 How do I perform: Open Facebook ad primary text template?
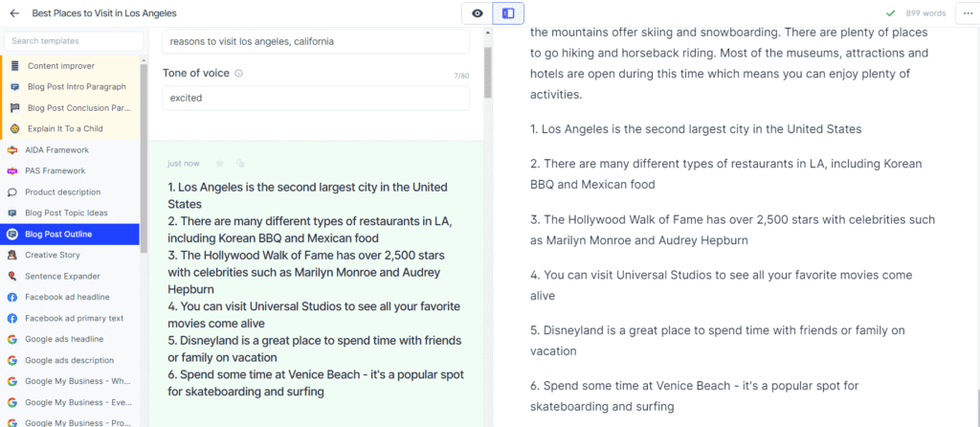[70, 318]
